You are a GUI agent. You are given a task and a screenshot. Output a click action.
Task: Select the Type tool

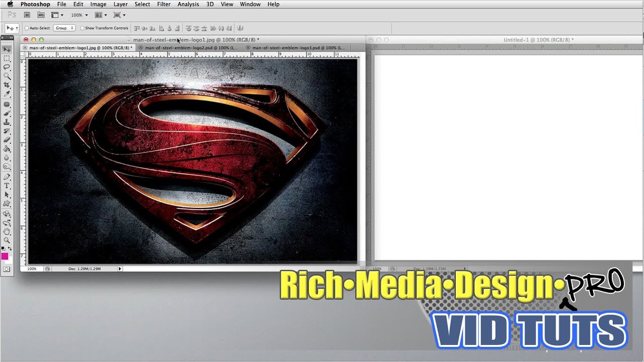point(7,186)
